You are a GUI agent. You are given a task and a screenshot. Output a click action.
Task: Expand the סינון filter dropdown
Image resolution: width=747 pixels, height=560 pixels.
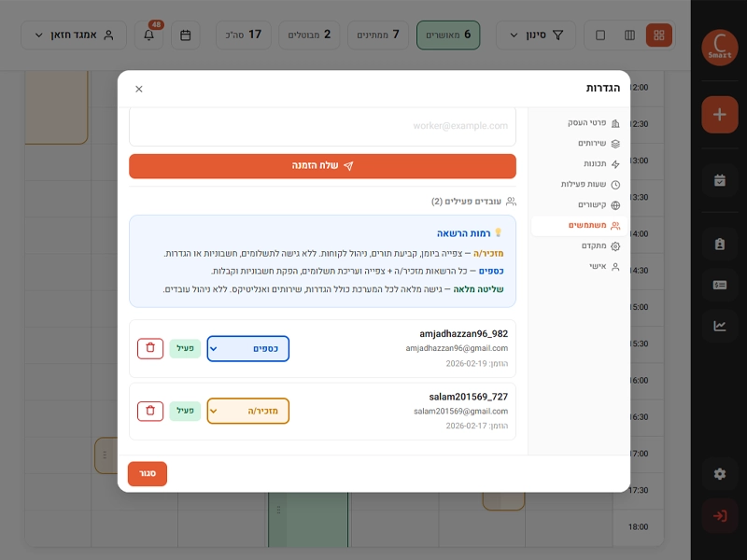point(535,35)
